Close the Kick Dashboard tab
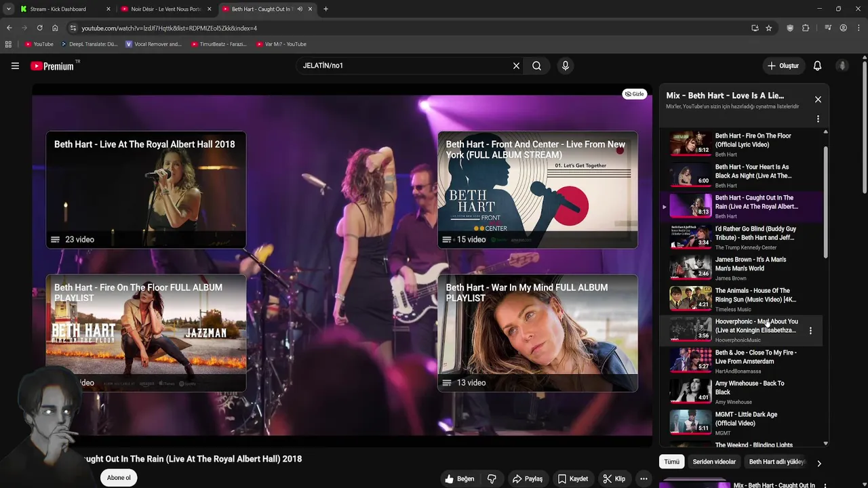 (x=108, y=9)
